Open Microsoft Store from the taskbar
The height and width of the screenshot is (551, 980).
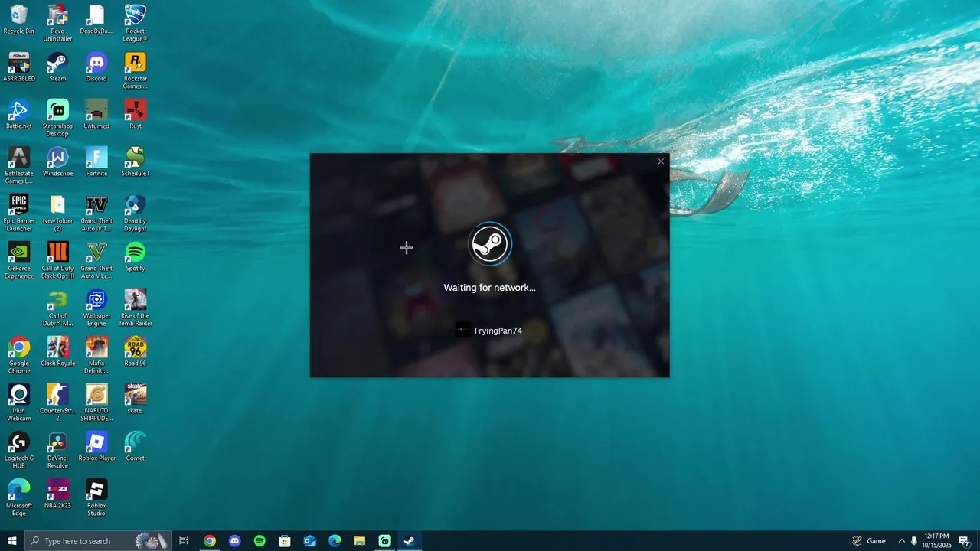pyautogui.click(x=285, y=541)
